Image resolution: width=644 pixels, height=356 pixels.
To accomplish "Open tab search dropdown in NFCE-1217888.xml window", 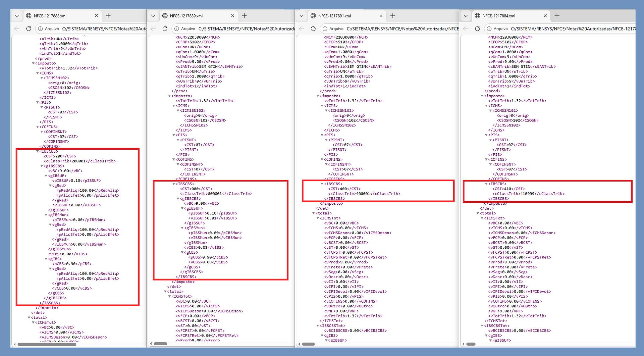I will [17, 16].
